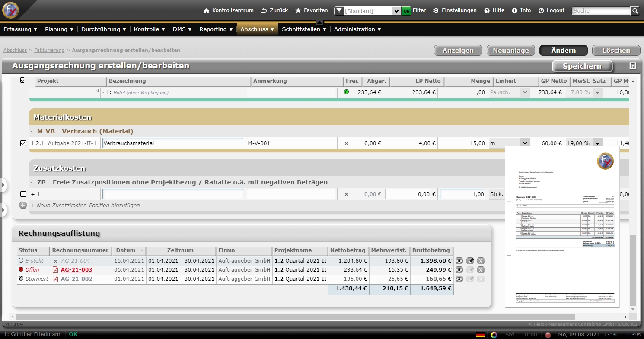The height and width of the screenshot is (339, 644).
Task: Click the FeRox logo in the header
Action: pos(10,10)
